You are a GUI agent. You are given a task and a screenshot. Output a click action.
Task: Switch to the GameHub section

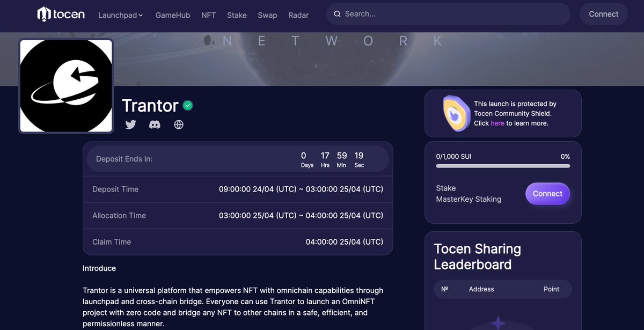[172, 15]
